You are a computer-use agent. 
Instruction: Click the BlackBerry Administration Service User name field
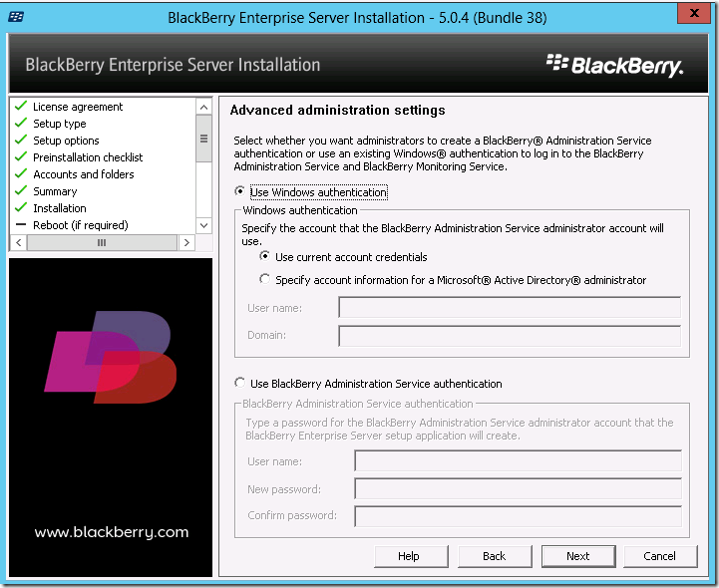(518, 460)
